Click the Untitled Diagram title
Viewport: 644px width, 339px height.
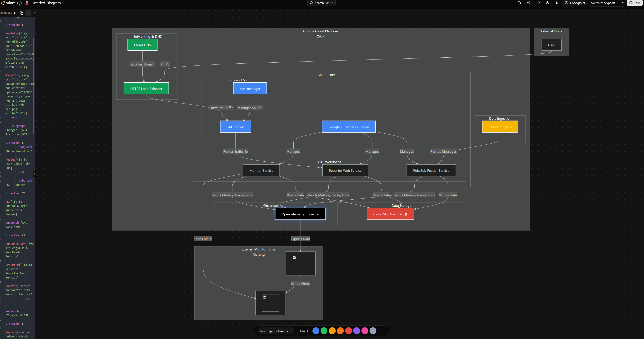click(46, 3)
